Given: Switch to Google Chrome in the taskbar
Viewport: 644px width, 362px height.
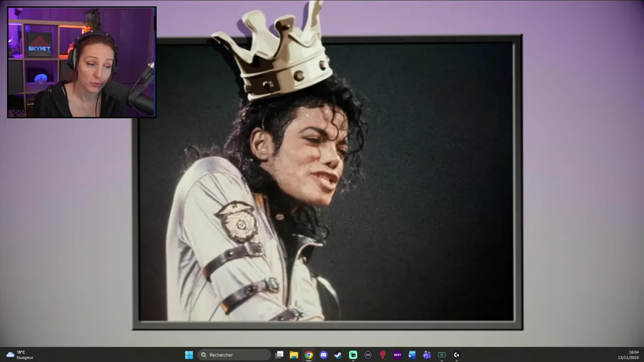Looking at the screenshot, I should pyautogui.click(x=309, y=355).
